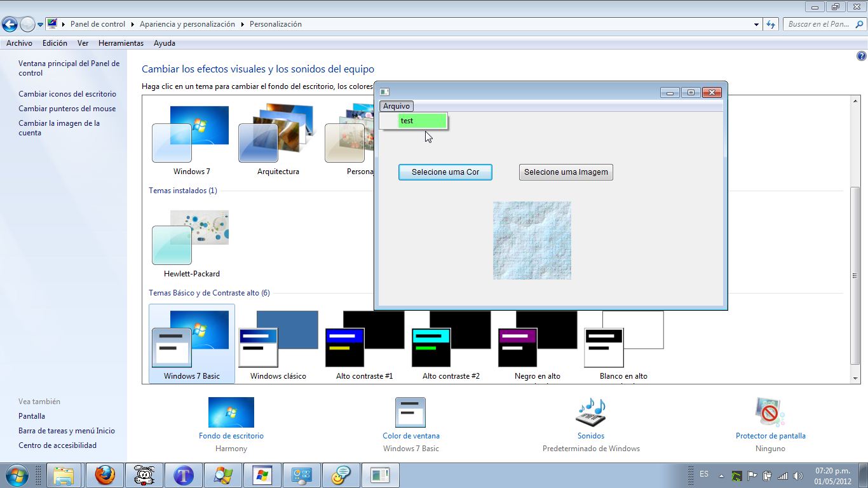Viewport: 868px width, 488px height.
Task: Select the Alto contraste #2 theme
Action: point(451,344)
